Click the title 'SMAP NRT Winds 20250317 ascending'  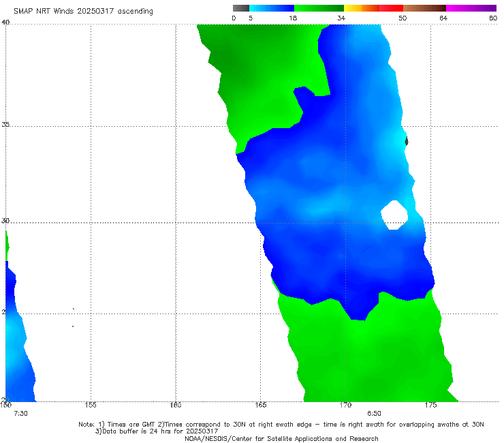(x=83, y=12)
